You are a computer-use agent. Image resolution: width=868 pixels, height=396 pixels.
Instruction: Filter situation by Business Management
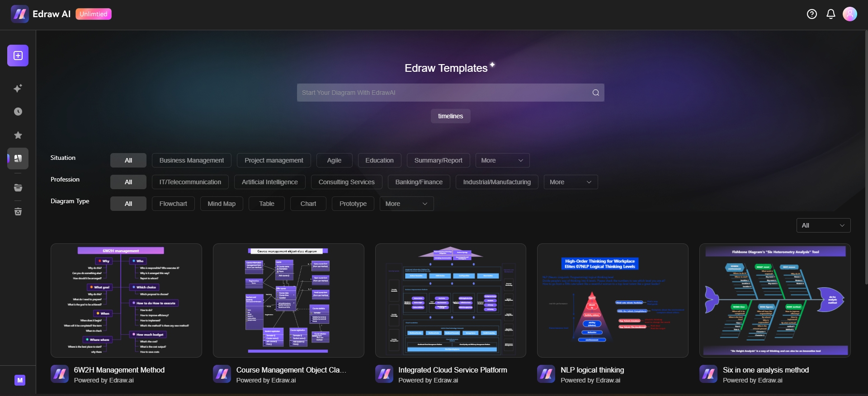192,160
